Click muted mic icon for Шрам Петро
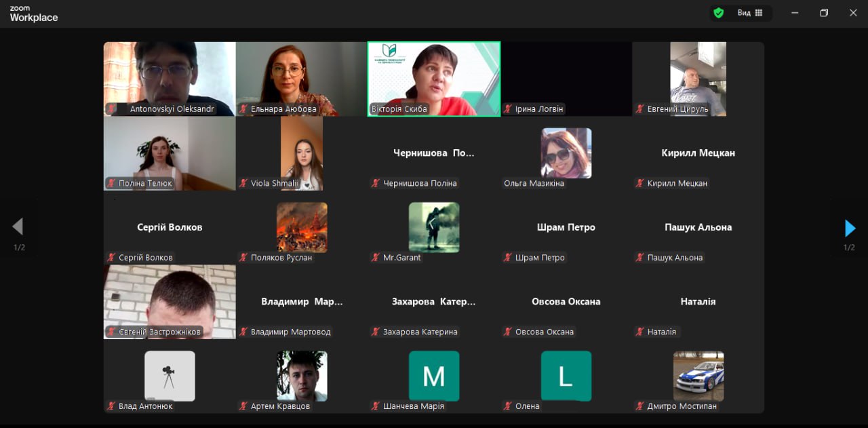This screenshot has height=428, width=868. pyautogui.click(x=508, y=257)
